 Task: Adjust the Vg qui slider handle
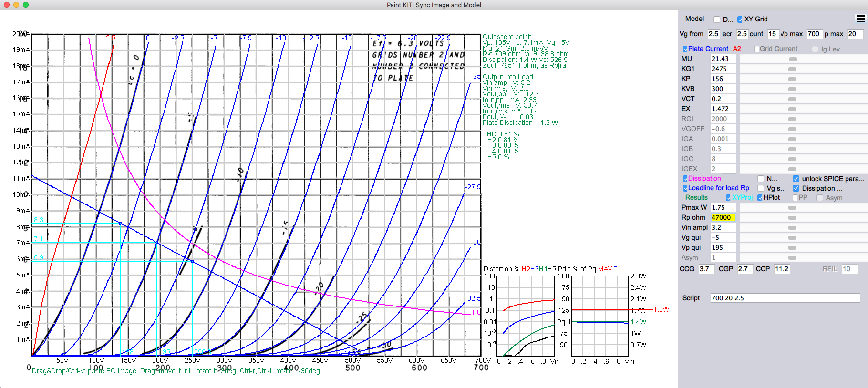[x=793, y=238]
